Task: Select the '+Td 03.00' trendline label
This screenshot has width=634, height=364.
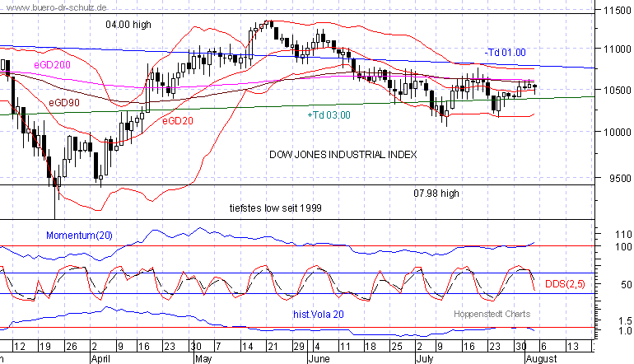Action: 329,115
